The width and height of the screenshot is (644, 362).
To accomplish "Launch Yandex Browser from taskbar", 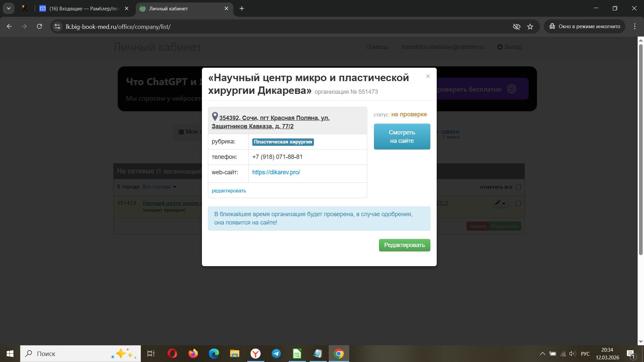I will coord(255,354).
